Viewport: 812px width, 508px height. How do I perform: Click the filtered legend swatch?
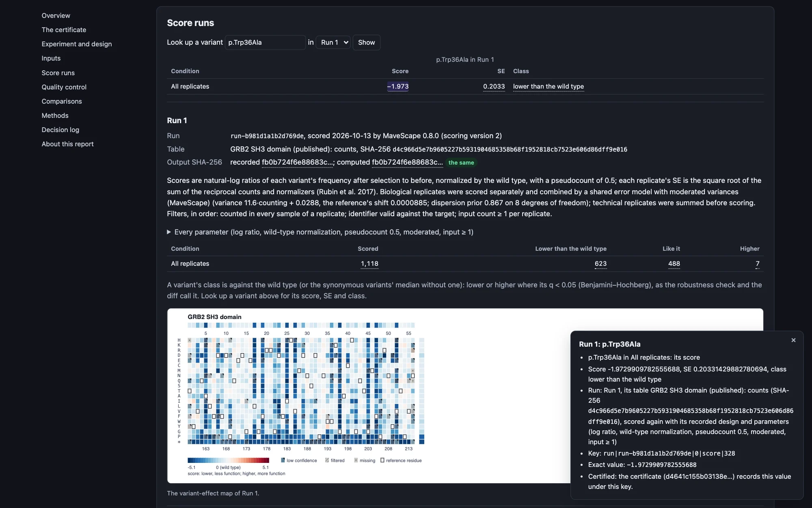point(327,460)
